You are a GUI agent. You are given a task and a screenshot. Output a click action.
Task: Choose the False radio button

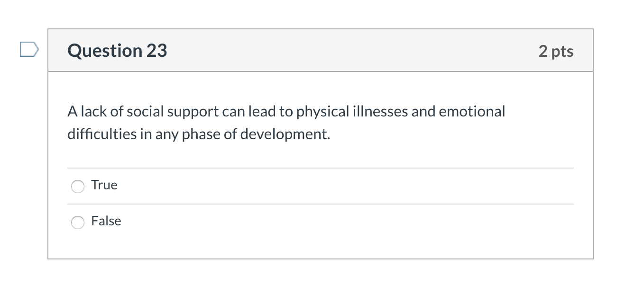coord(77,222)
